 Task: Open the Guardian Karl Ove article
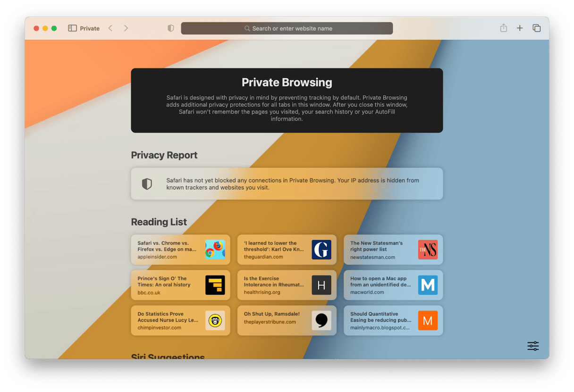coord(274,250)
